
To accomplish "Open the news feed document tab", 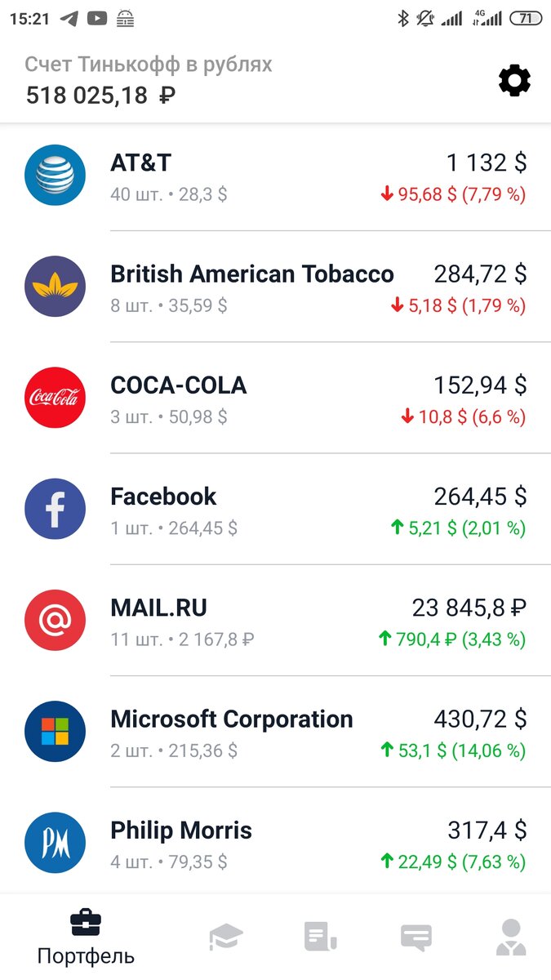I will click(x=321, y=937).
